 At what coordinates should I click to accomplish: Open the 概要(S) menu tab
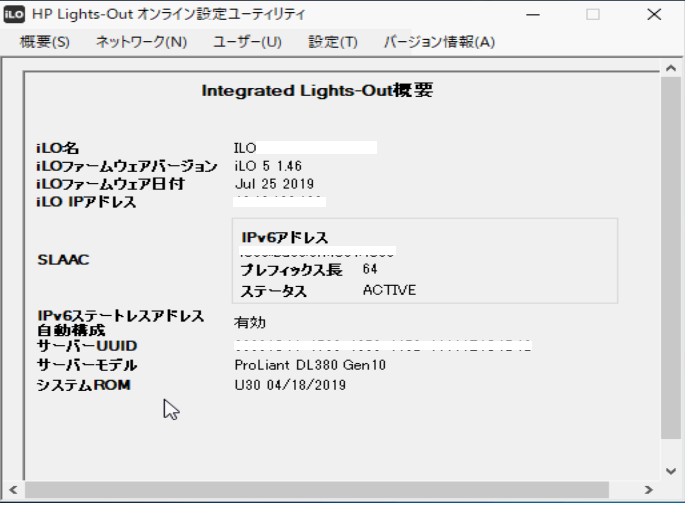pos(45,42)
